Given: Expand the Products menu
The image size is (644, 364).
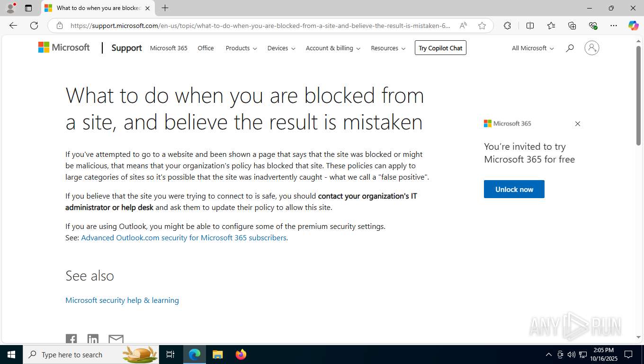Looking at the screenshot, I should pos(241,48).
